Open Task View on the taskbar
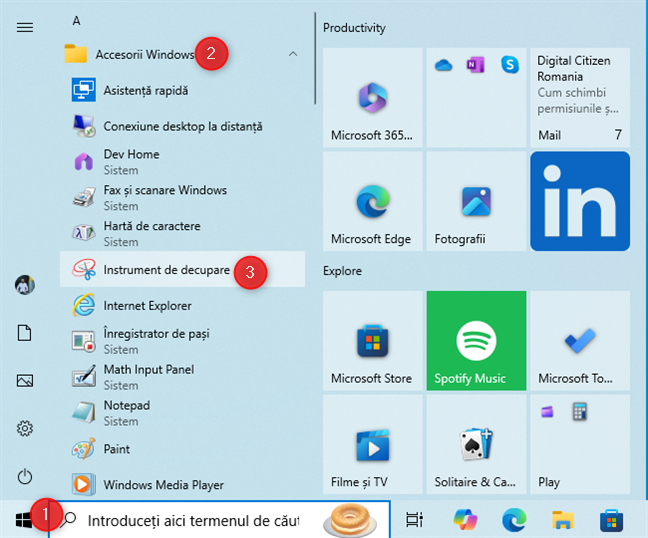 (414, 519)
